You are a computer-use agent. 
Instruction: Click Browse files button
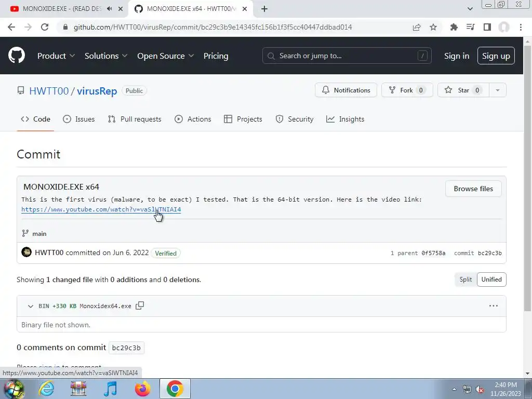pyautogui.click(x=473, y=189)
